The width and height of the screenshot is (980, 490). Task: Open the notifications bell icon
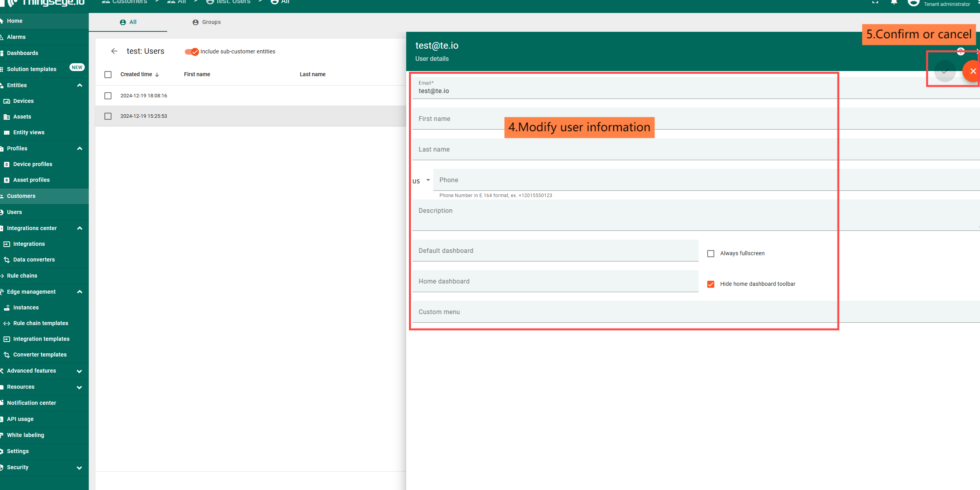click(894, 2)
